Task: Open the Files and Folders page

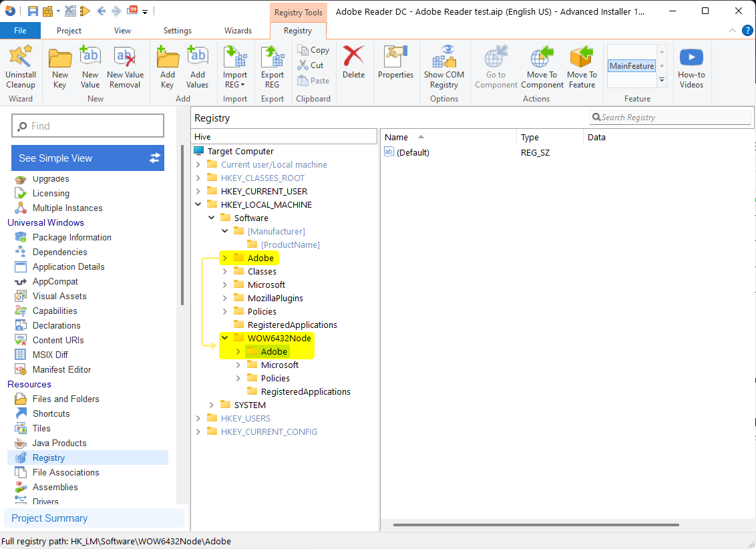Action: point(66,399)
